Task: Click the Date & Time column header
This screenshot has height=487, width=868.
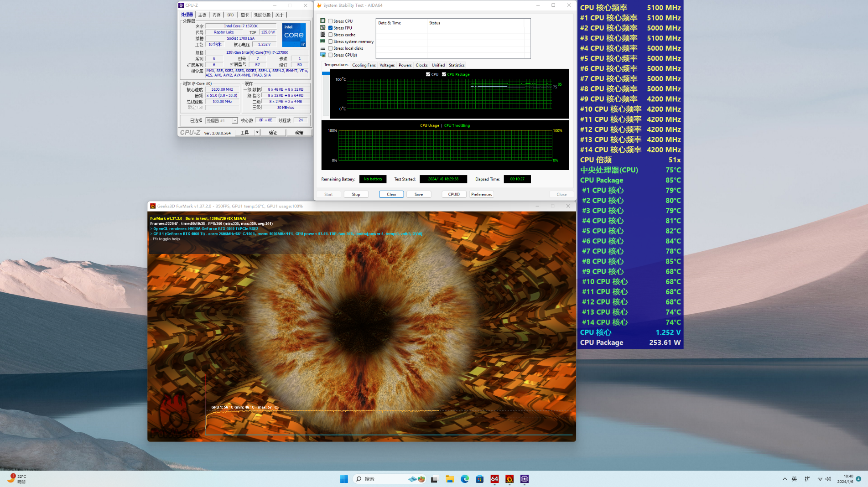Action: [401, 23]
